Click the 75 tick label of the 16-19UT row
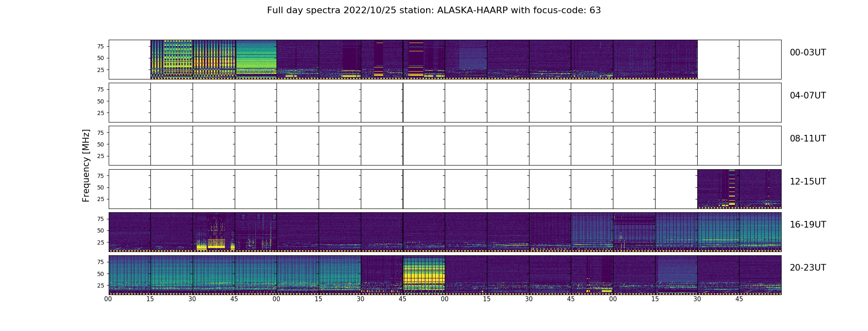The height and width of the screenshot is (331, 868). point(100,219)
